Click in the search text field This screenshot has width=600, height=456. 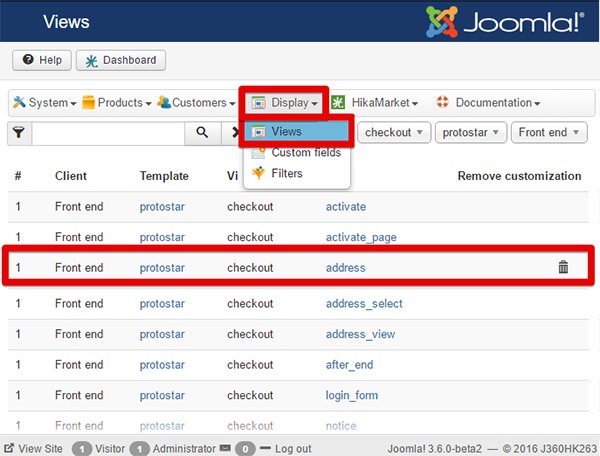[x=108, y=133]
